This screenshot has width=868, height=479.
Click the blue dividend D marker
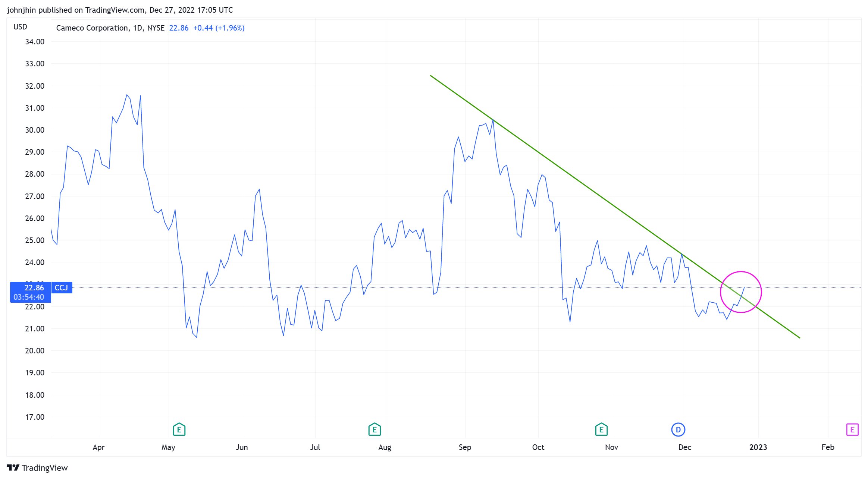pyautogui.click(x=678, y=429)
